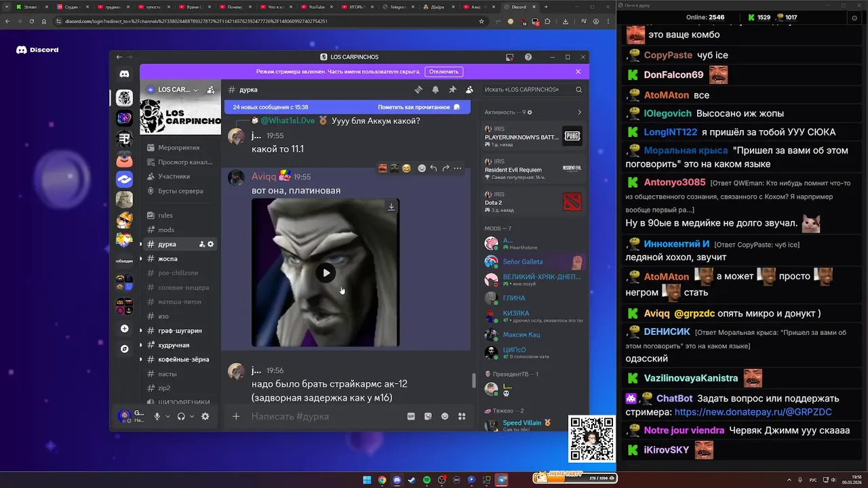
Task: Open Discord direct messages home icon
Action: click(x=124, y=74)
